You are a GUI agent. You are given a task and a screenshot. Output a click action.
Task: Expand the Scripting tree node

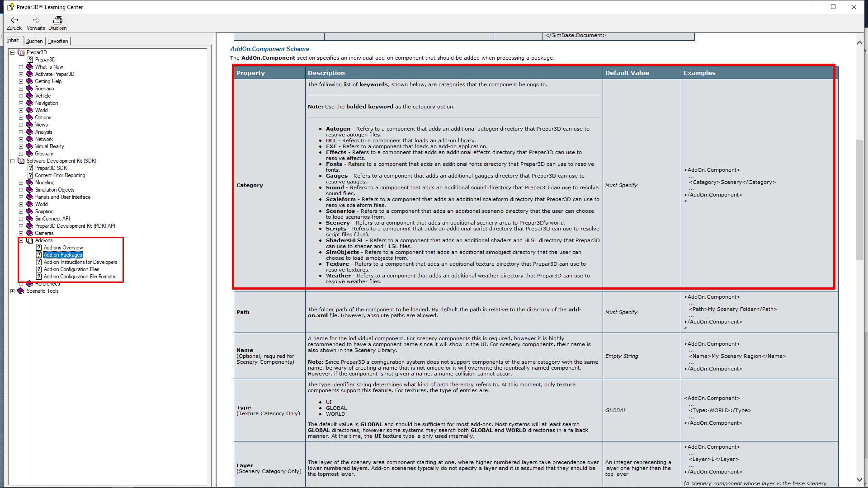click(x=21, y=211)
